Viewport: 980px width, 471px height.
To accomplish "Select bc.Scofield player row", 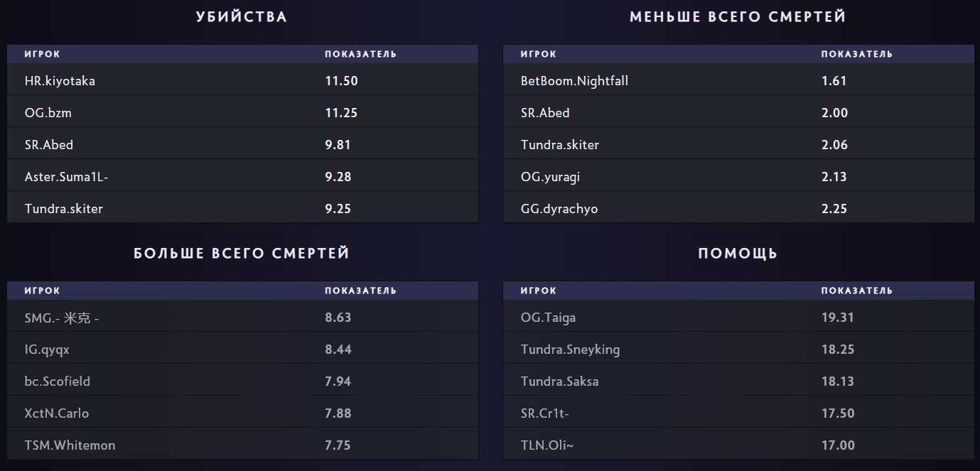I will tap(242, 381).
